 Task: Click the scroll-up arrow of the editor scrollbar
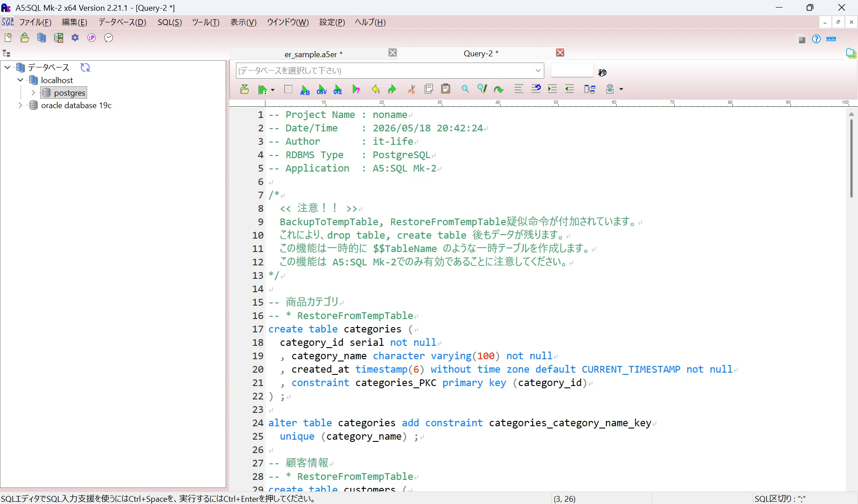click(851, 114)
